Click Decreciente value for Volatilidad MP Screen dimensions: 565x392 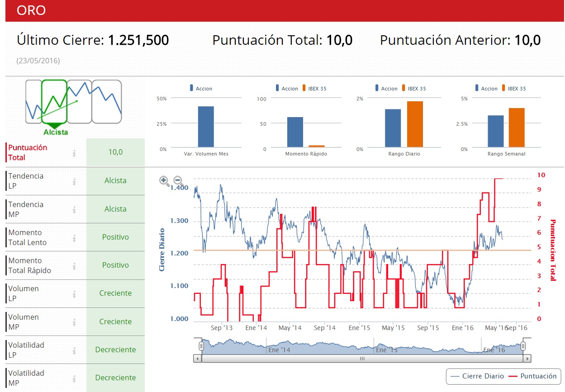[x=115, y=378]
